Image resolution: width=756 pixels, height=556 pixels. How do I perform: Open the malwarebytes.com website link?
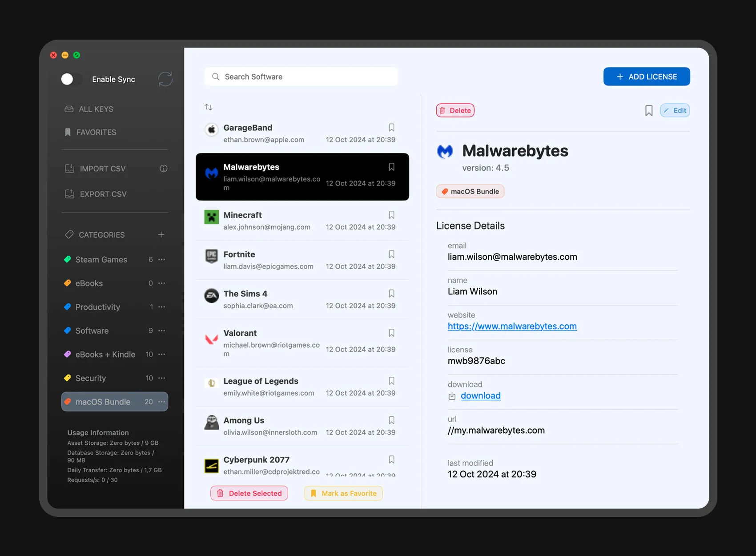[512, 326]
